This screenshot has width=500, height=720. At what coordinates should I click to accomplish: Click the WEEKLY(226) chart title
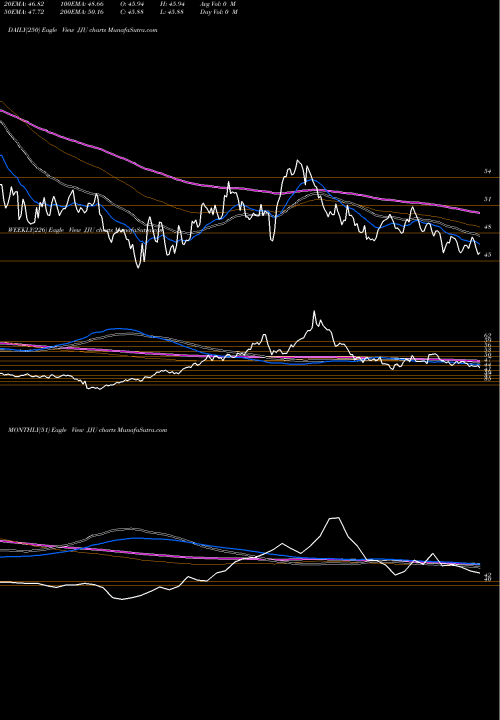pyautogui.click(x=85, y=230)
